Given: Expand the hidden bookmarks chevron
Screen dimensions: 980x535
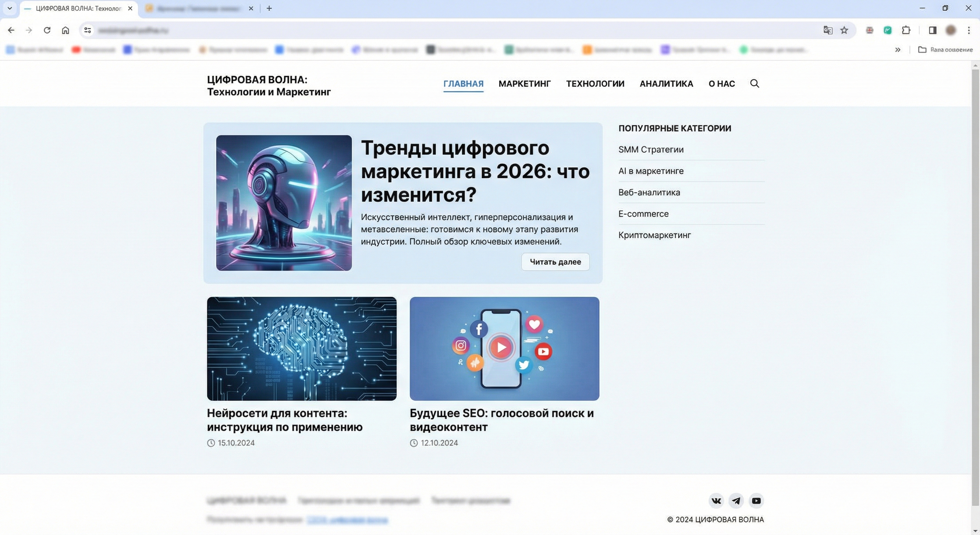Looking at the screenshot, I should pos(898,49).
